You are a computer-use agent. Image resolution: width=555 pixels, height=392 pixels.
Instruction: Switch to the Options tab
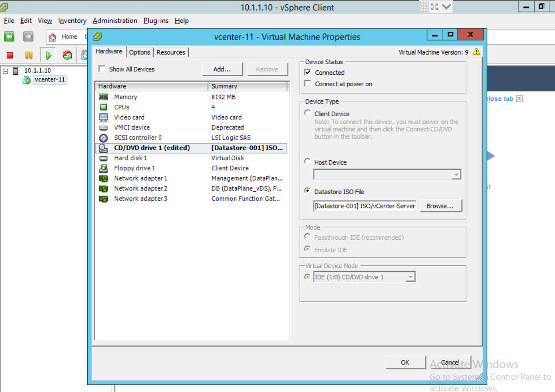point(140,52)
